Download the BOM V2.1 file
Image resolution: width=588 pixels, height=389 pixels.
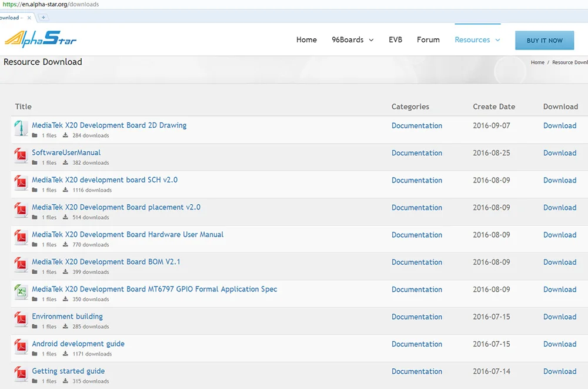(x=560, y=262)
